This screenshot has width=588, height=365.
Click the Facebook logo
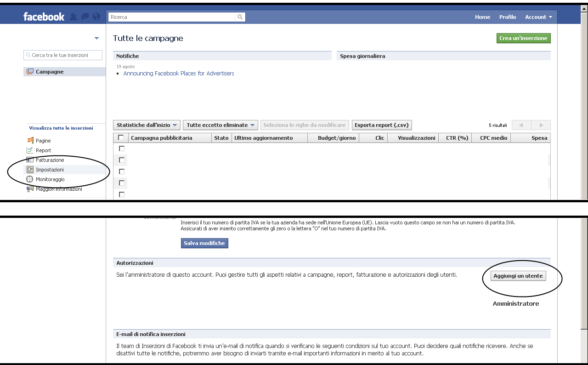tap(44, 17)
